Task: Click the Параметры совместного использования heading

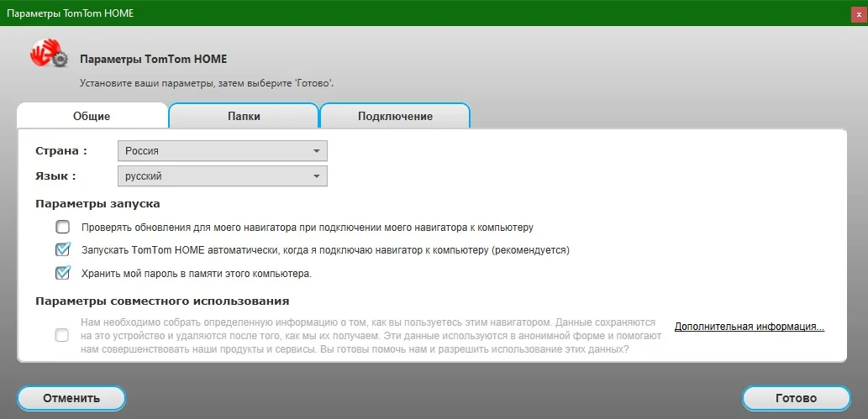Action: coord(162,301)
